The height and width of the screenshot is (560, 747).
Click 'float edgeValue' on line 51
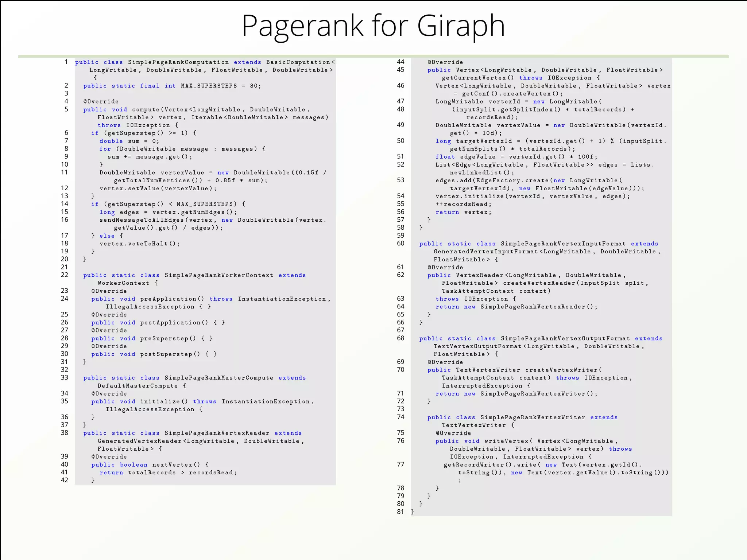[x=466, y=157]
